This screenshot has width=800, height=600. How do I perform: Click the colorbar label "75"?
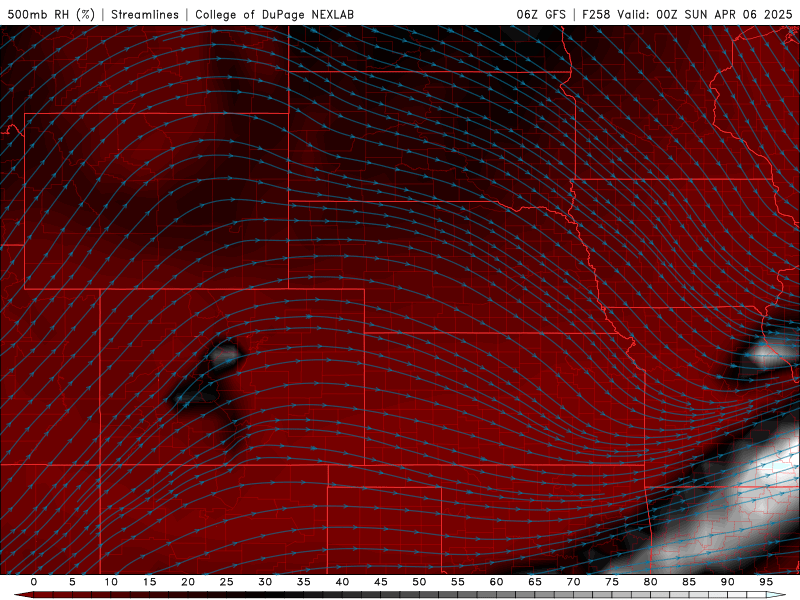[611, 582]
